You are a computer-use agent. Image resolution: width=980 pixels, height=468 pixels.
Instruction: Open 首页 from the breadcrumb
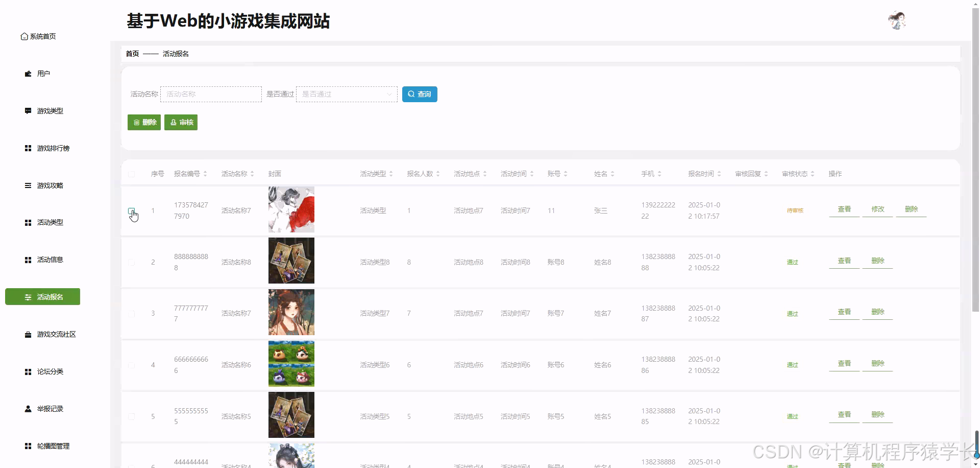coord(132,53)
